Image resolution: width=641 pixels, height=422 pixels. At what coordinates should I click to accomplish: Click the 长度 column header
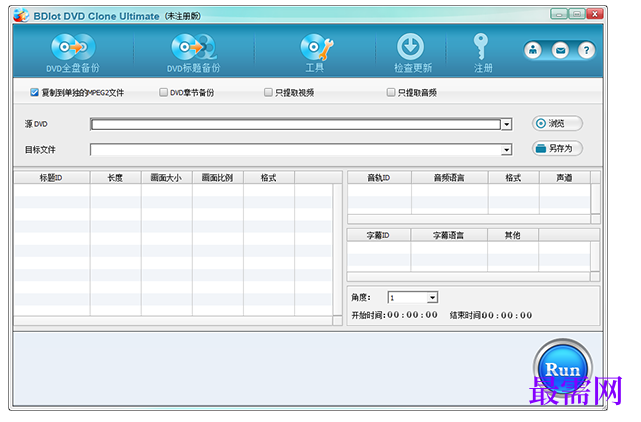tap(115, 178)
